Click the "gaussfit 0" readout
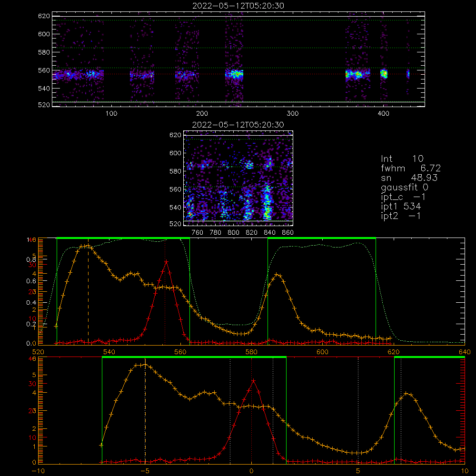Screen dimensions: 476x476 pyautogui.click(x=404, y=187)
